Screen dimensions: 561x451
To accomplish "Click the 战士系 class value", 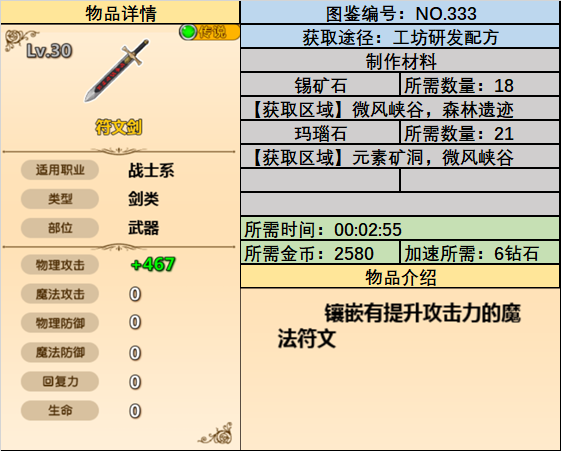I will [151, 170].
